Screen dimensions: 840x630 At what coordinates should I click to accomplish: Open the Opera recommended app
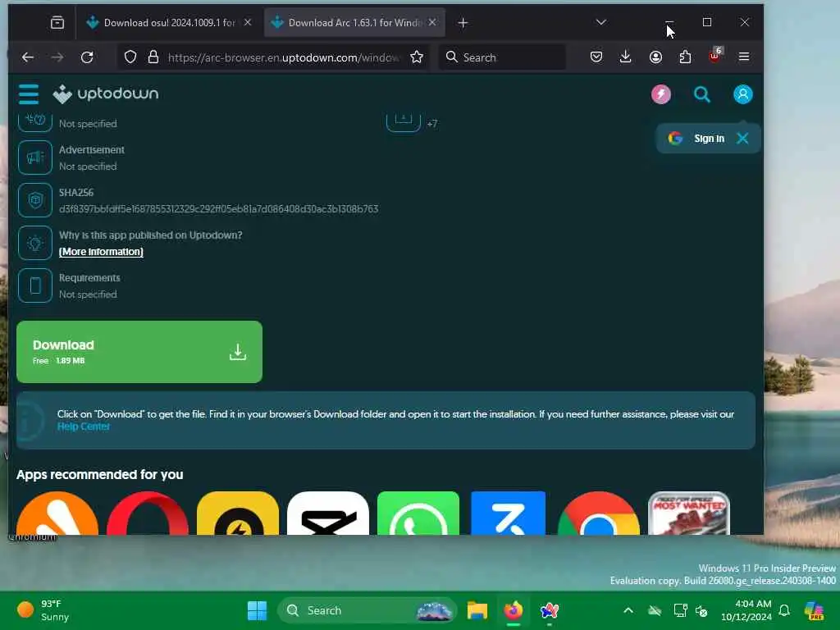[148, 514]
